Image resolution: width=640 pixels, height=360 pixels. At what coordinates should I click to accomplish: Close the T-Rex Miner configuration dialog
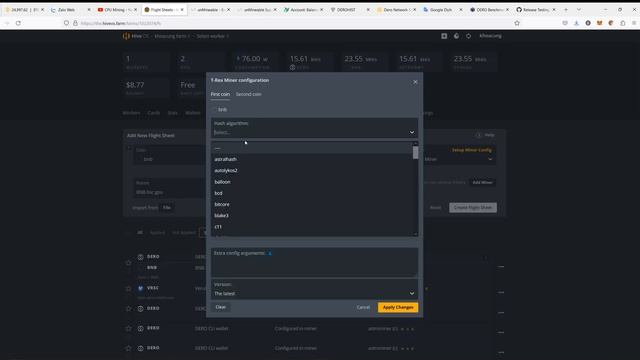tap(415, 82)
